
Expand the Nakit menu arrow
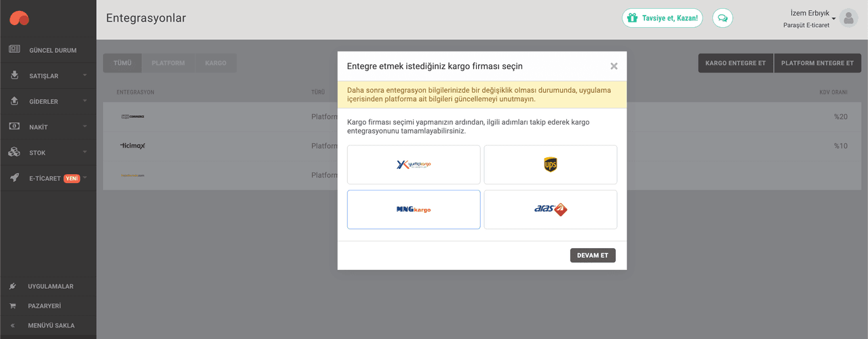(x=85, y=127)
